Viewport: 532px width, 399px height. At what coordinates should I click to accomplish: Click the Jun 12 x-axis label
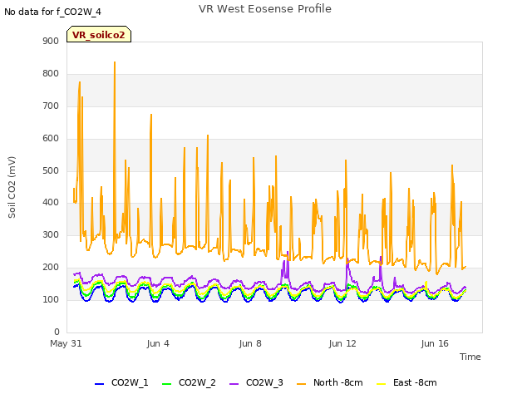pyautogui.click(x=342, y=343)
